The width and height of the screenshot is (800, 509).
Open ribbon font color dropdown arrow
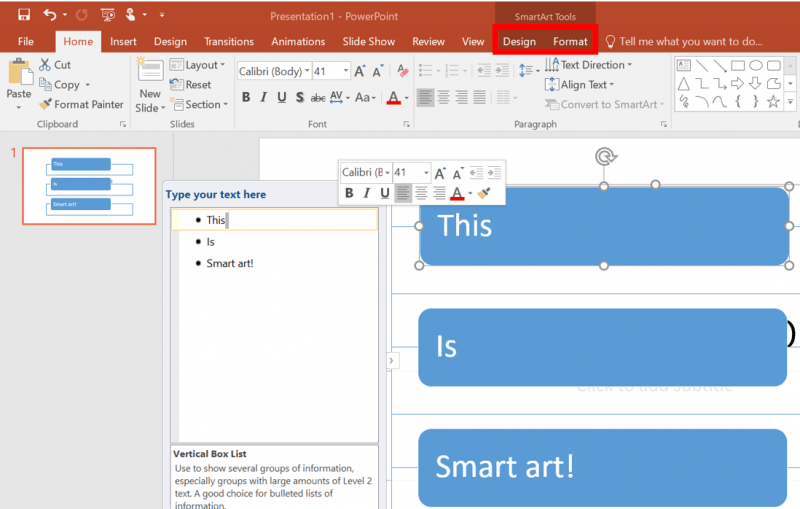(x=407, y=97)
